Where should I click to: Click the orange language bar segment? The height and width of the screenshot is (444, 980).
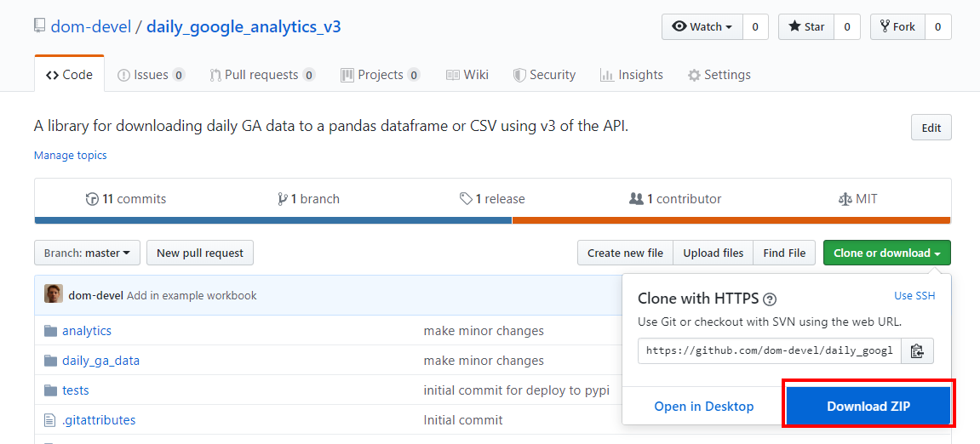coord(731,220)
